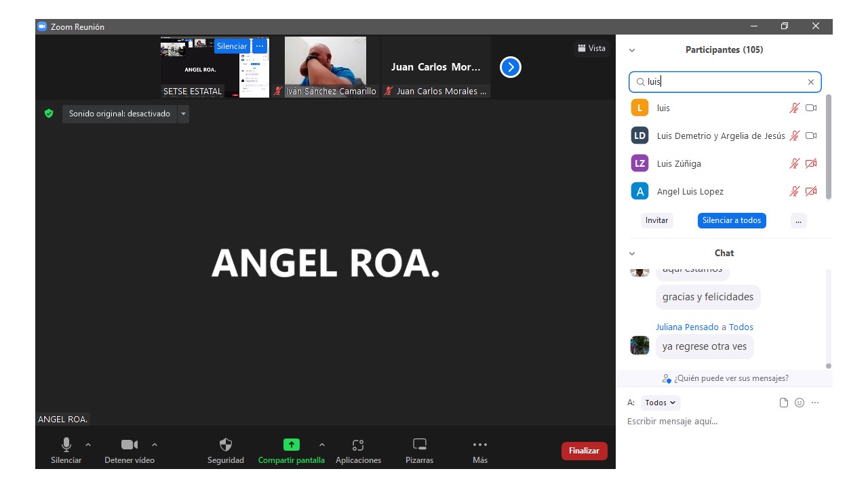Toggle camera icon of participant luis
This screenshot has height=488, width=868.
[x=810, y=108]
